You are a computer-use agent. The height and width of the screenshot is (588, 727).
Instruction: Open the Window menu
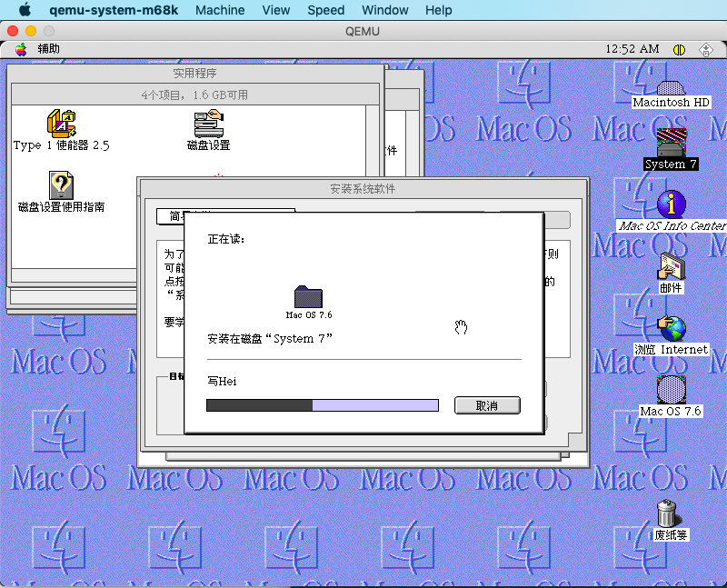point(384,10)
